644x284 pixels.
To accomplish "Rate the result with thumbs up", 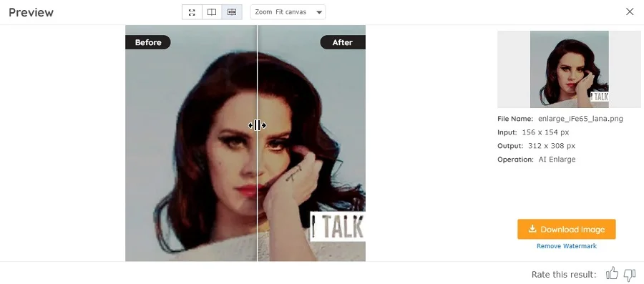I will click(x=612, y=273).
